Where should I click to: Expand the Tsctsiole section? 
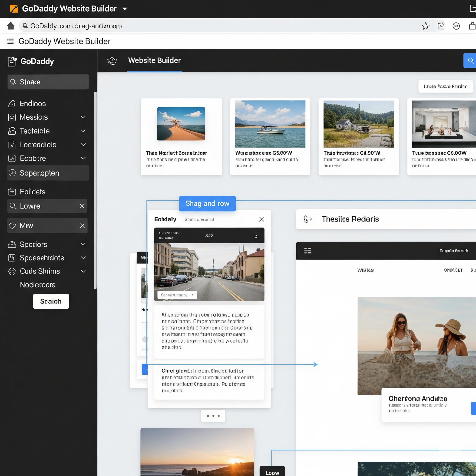click(x=83, y=131)
